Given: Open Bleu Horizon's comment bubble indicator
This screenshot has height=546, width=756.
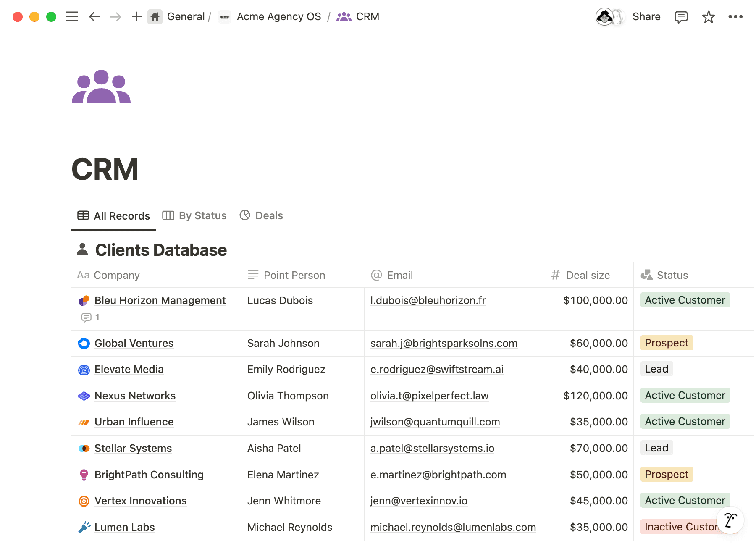Looking at the screenshot, I should [x=87, y=318].
